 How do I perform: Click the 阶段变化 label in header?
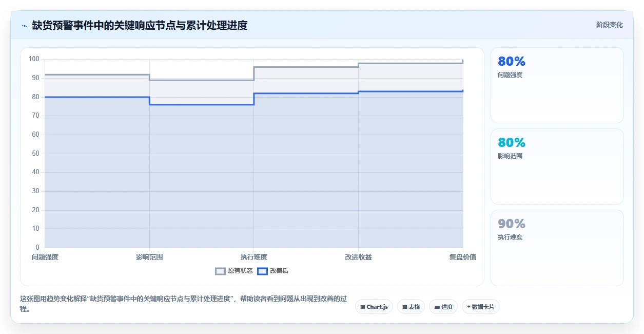(610, 25)
